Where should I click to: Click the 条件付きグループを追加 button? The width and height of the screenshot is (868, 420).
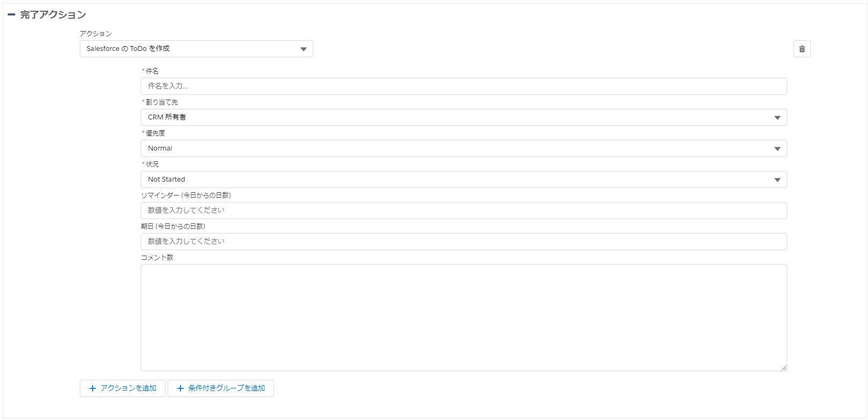point(221,388)
